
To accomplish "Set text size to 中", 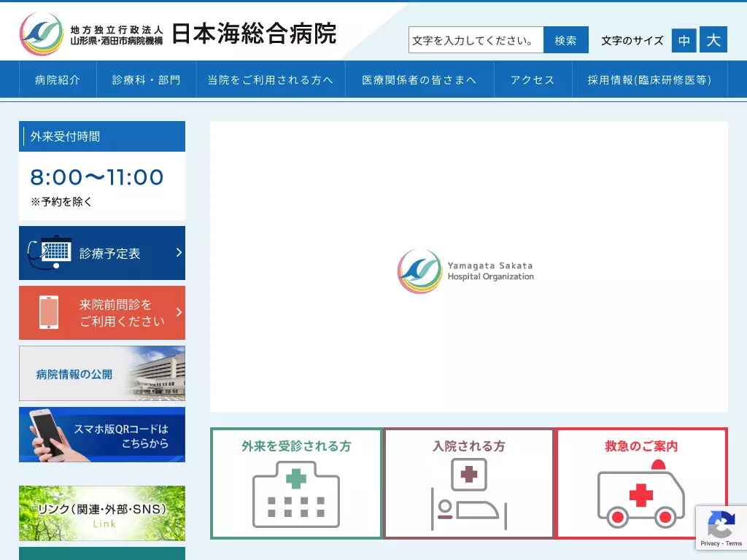I will [x=684, y=40].
